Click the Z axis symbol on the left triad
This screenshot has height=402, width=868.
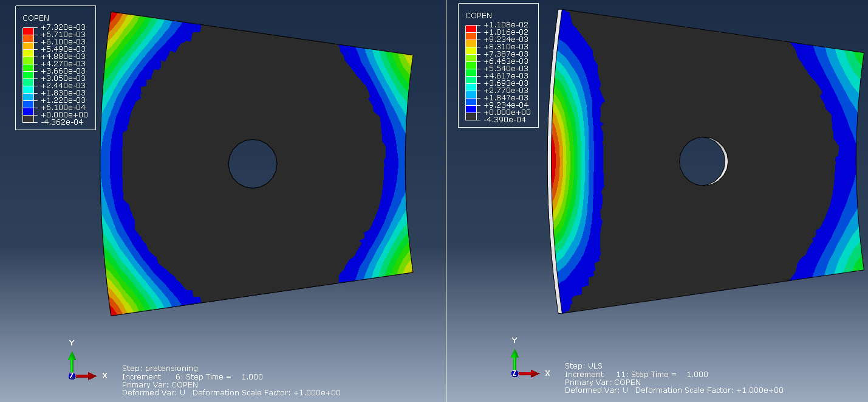(71, 376)
